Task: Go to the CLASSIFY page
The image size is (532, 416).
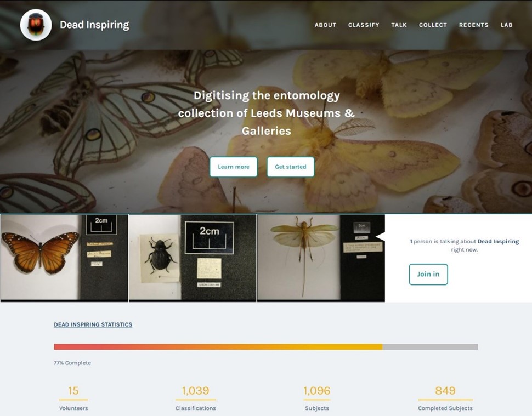Action: pyautogui.click(x=364, y=25)
